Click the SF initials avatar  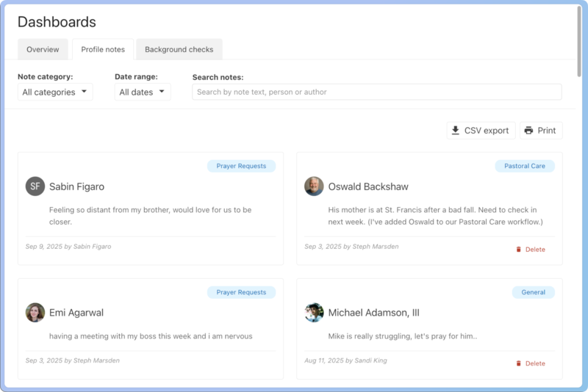coord(35,186)
